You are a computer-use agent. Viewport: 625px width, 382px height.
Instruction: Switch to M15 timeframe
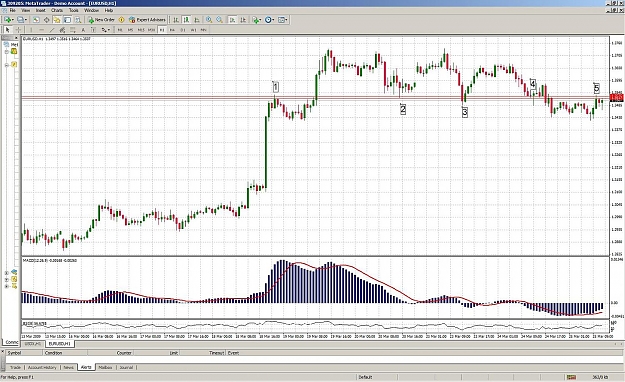[x=141, y=30]
